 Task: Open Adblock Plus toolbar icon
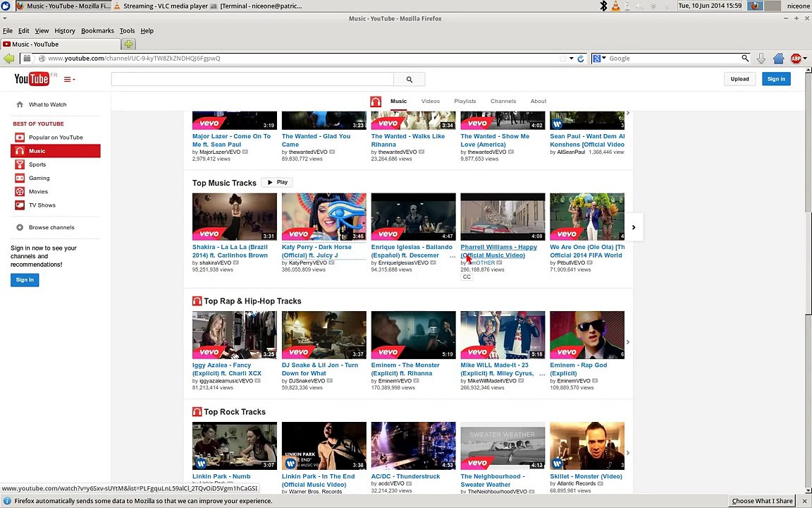[x=796, y=59]
